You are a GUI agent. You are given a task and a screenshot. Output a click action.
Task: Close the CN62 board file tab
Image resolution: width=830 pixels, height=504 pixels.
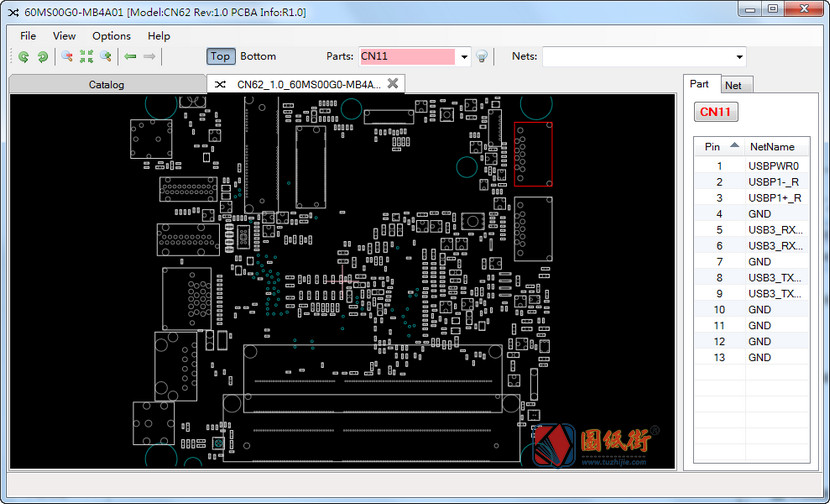point(393,84)
